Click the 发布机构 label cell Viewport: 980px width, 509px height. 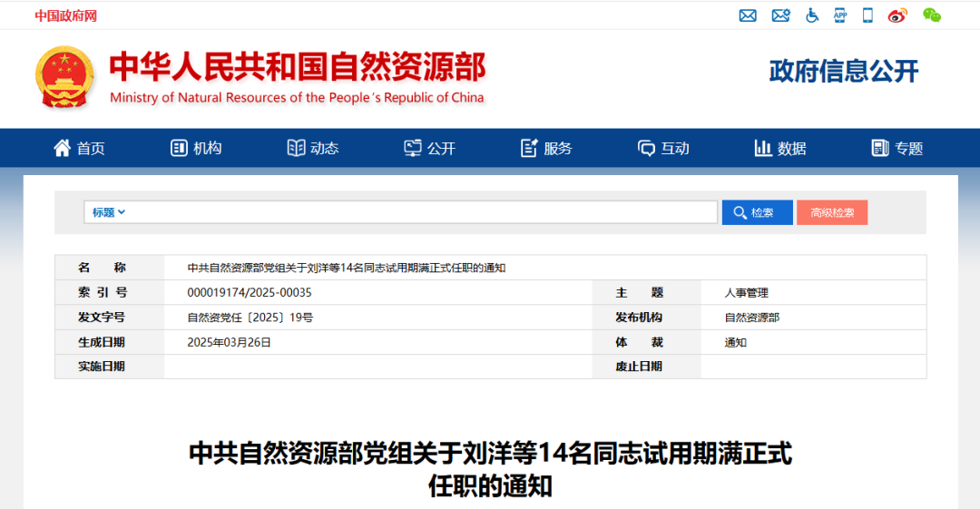(646, 318)
